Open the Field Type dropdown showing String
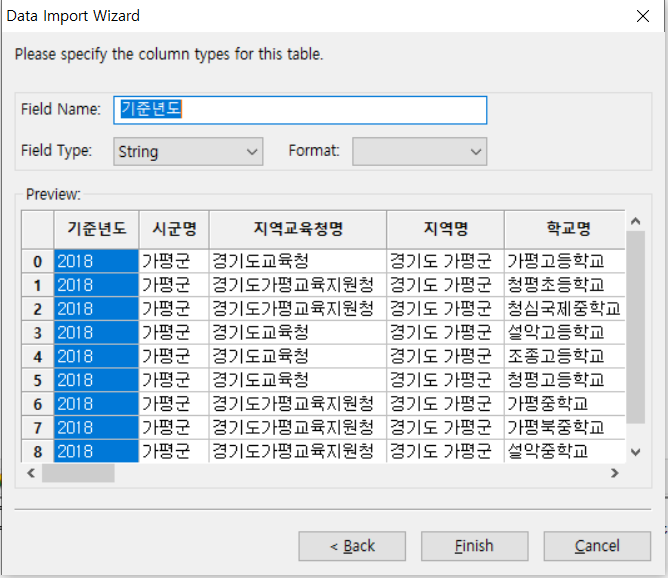668x578 pixels. (188, 151)
